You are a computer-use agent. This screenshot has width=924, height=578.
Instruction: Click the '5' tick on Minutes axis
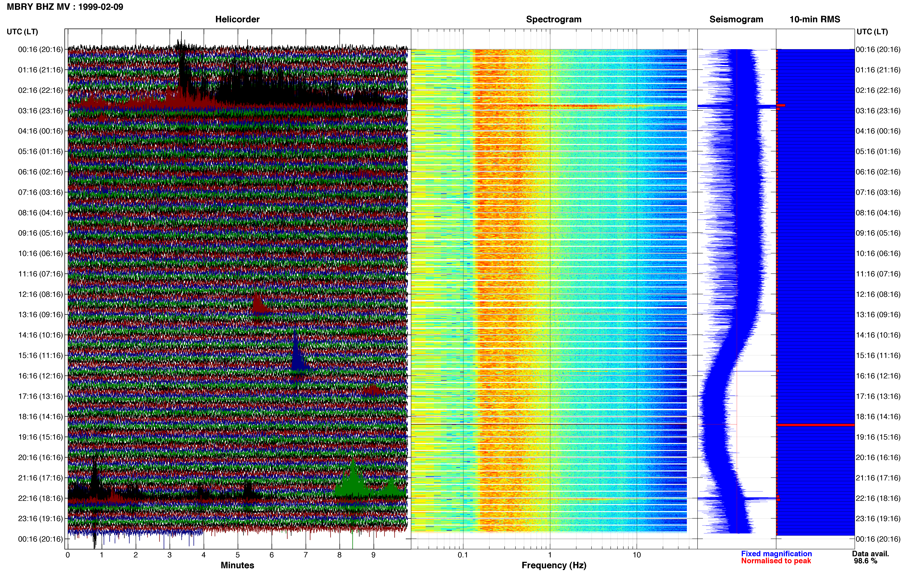(238, 555)
